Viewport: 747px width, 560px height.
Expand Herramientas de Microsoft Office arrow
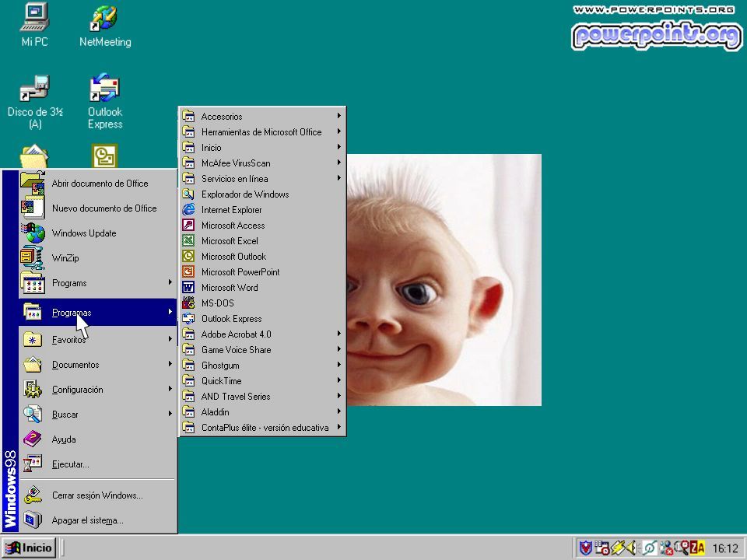[338, 131]
